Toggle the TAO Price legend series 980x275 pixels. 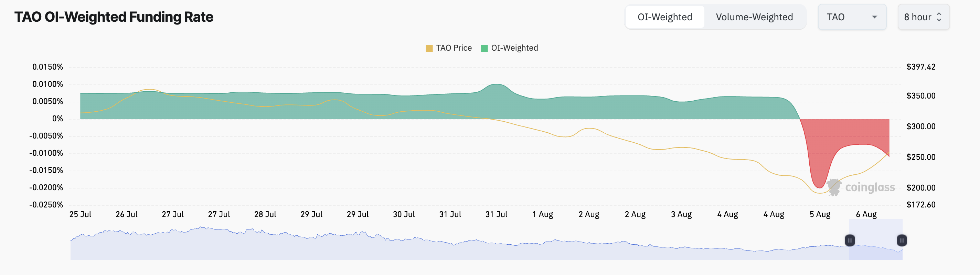[448, 48]
